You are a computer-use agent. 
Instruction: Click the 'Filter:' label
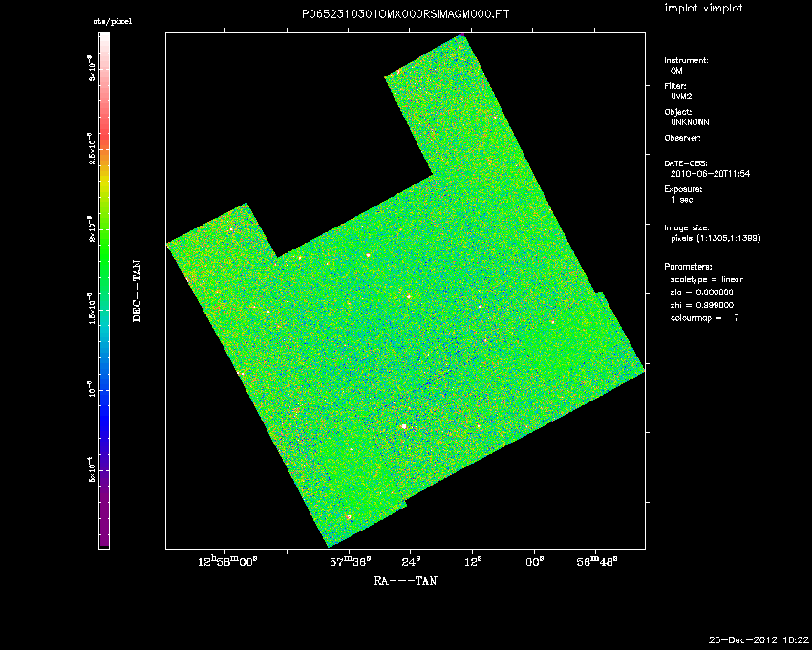[675, 86]
